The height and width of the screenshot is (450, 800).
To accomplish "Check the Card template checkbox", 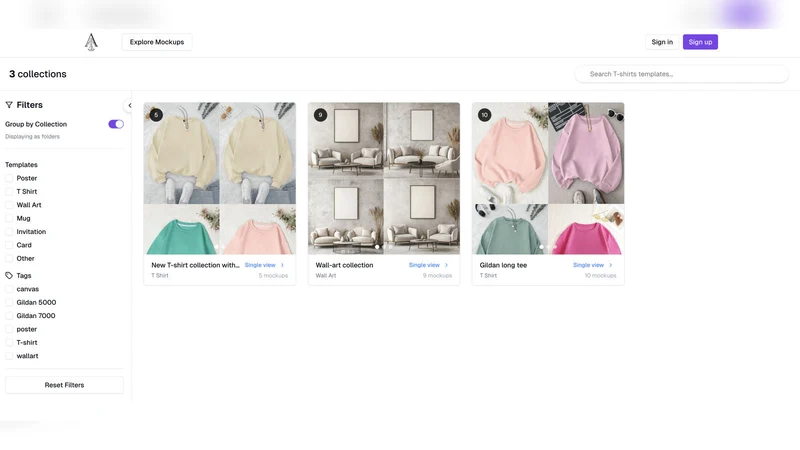I will point(9,245).
